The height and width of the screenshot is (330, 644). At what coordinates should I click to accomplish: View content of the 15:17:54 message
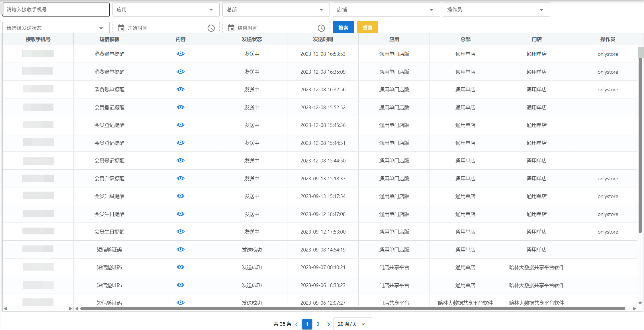click(x=181, y=196)
